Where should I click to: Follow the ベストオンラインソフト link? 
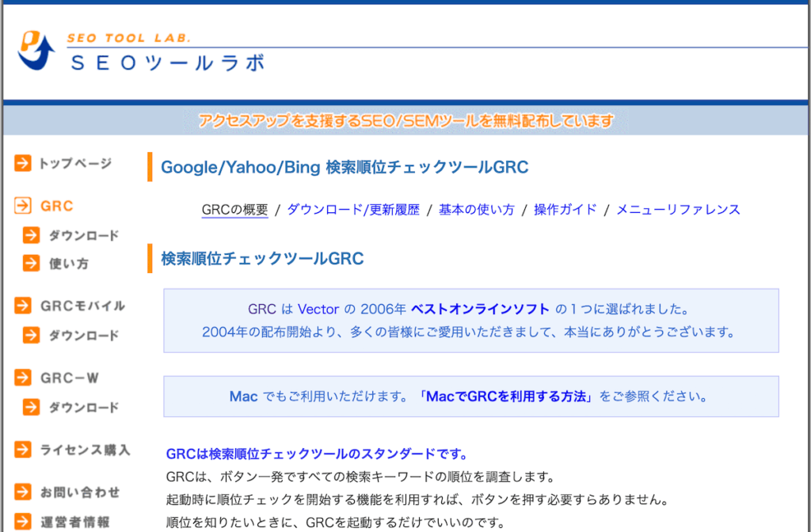point(480,310)
